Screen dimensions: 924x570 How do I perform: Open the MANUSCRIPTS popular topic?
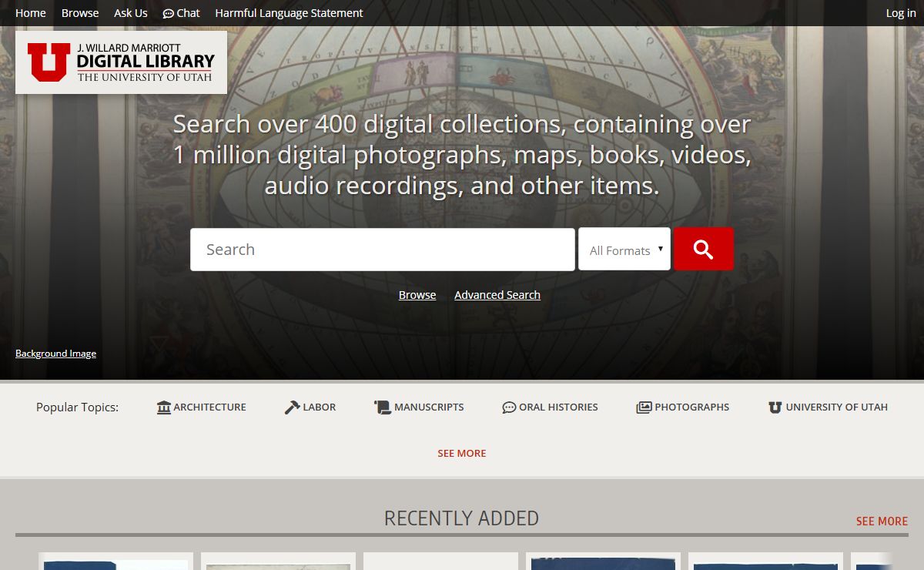[x=419, y=407]
